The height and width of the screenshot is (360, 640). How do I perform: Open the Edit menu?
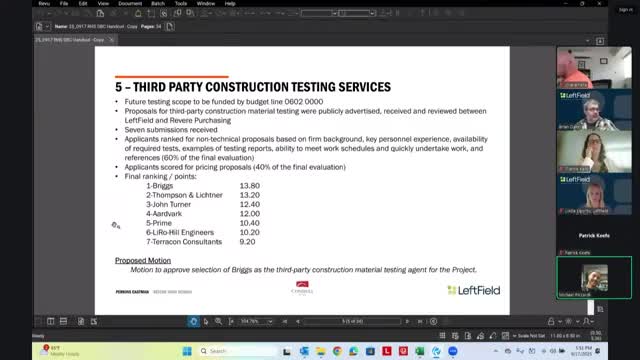(x=83, y=4)
